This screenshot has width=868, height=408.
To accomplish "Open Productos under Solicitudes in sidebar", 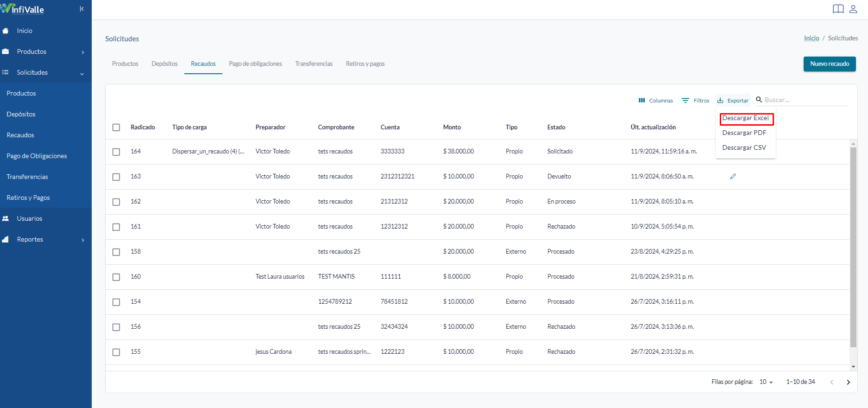I will [21, 93].
